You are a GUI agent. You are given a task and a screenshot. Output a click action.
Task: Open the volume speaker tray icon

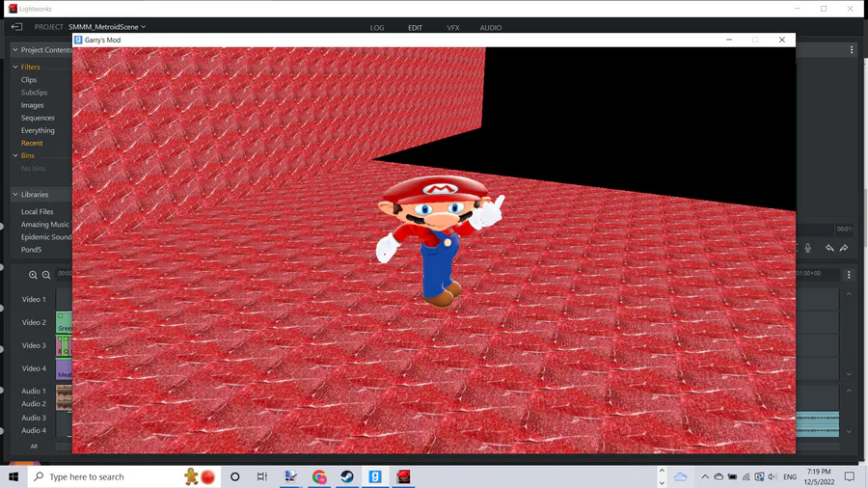[x=773, y=476]
